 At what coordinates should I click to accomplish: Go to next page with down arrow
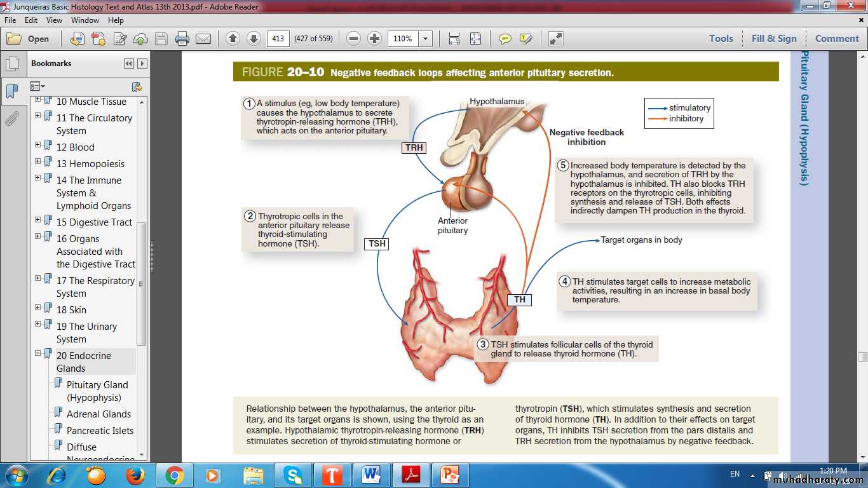click(254, 39)
